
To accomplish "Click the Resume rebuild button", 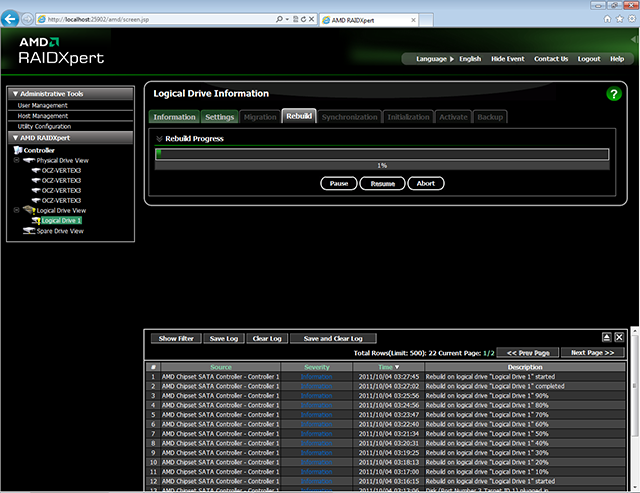I will click(382, 183).
